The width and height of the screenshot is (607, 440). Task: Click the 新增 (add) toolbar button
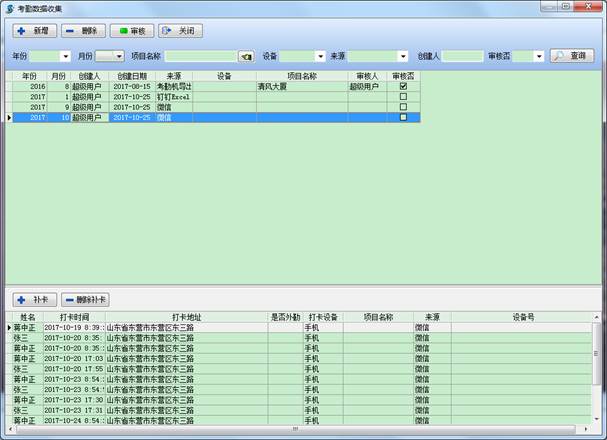(x=34, y=31)
